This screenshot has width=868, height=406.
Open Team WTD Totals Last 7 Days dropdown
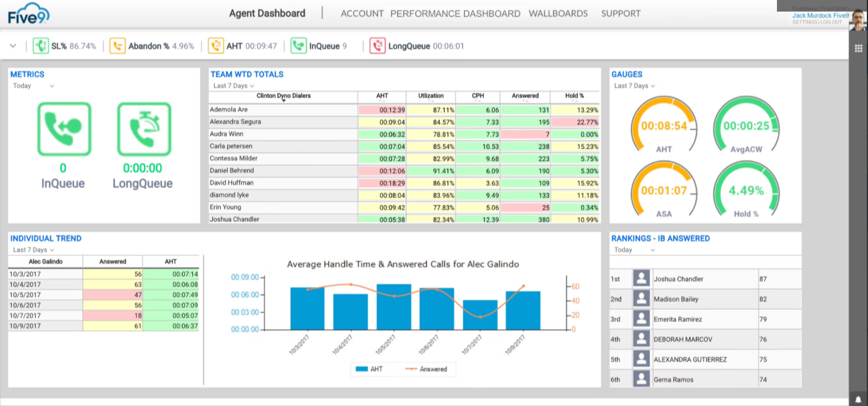pyautogui.click(x=234, y=86)
